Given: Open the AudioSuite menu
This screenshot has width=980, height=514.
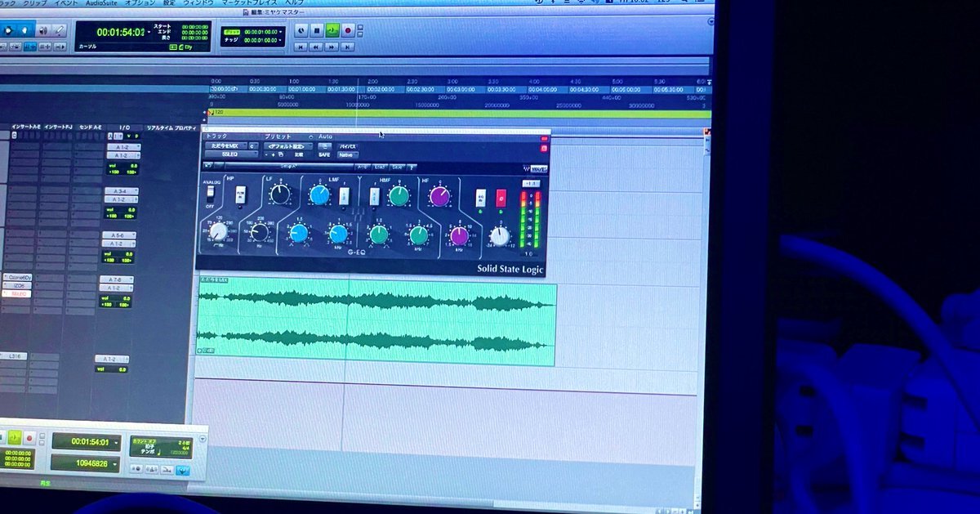Looking at the screenshot, I should [x=100, y=2].
